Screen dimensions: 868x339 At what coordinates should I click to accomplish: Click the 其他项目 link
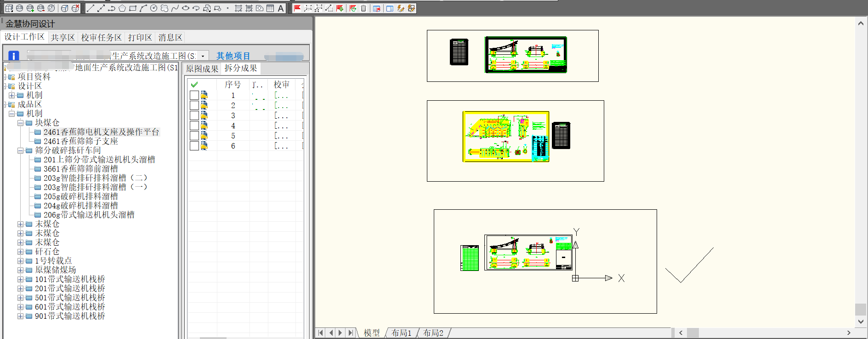click(x=233, y=56)
